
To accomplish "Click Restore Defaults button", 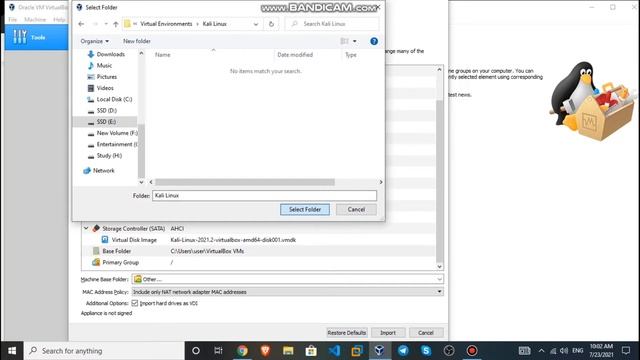I will 347,333.
